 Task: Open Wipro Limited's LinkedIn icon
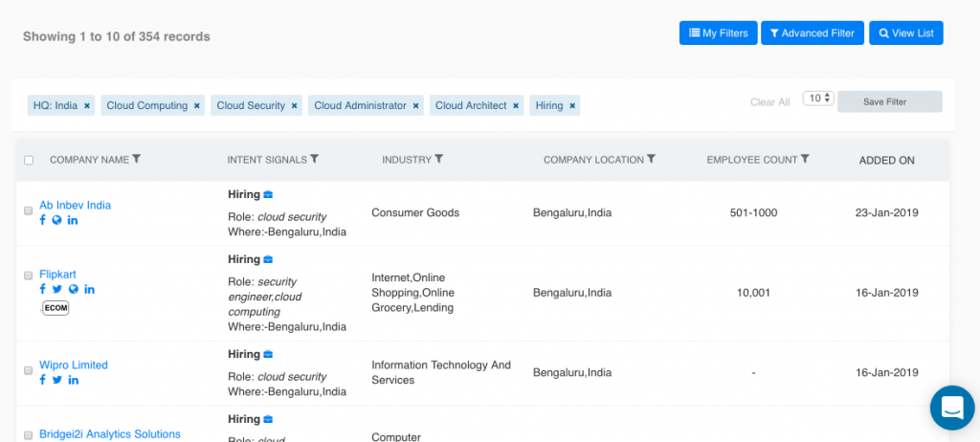pyautogui.click(x=73, y=380)
